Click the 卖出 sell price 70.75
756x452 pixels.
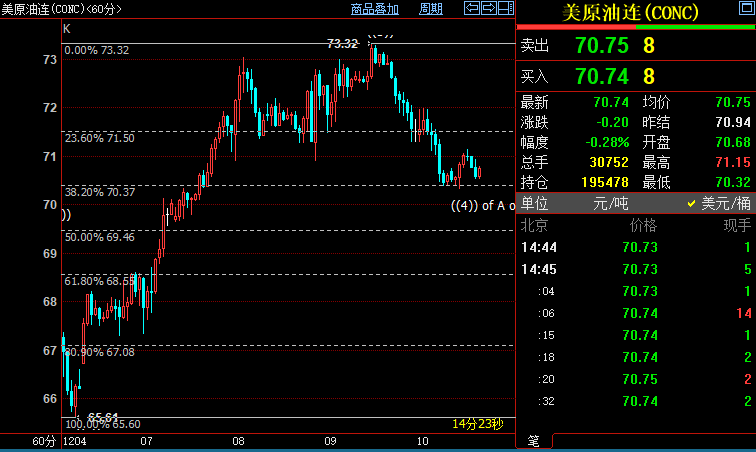(x=601, y=46)
